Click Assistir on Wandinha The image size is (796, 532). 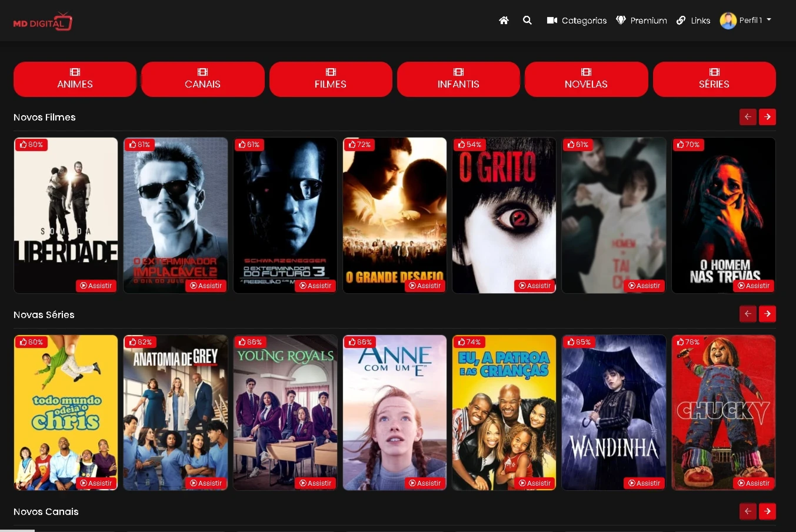coord(644,483)
